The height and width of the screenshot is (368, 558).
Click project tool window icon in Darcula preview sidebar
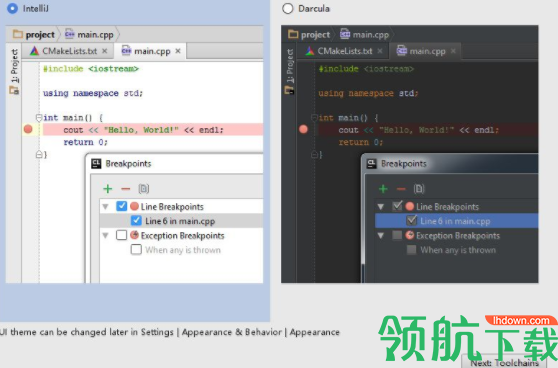(290, 90)
